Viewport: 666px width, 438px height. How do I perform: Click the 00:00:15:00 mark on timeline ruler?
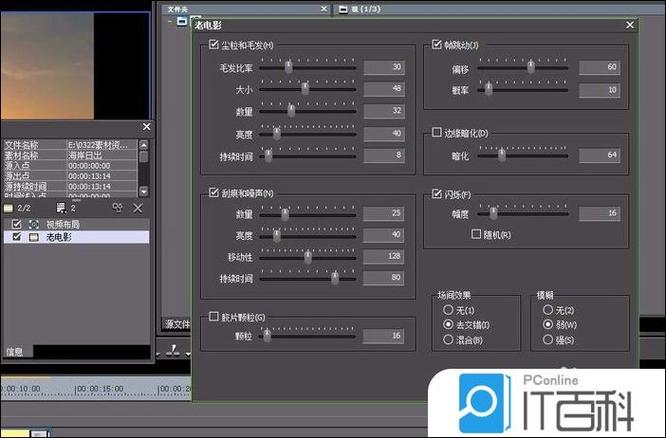(99, 389)
